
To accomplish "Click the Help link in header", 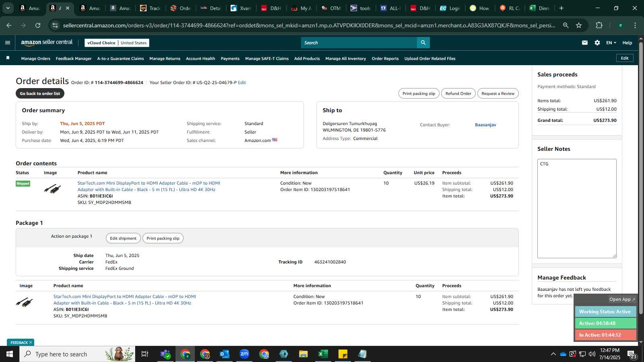I will pyautogui.click(x=627, y=43).
